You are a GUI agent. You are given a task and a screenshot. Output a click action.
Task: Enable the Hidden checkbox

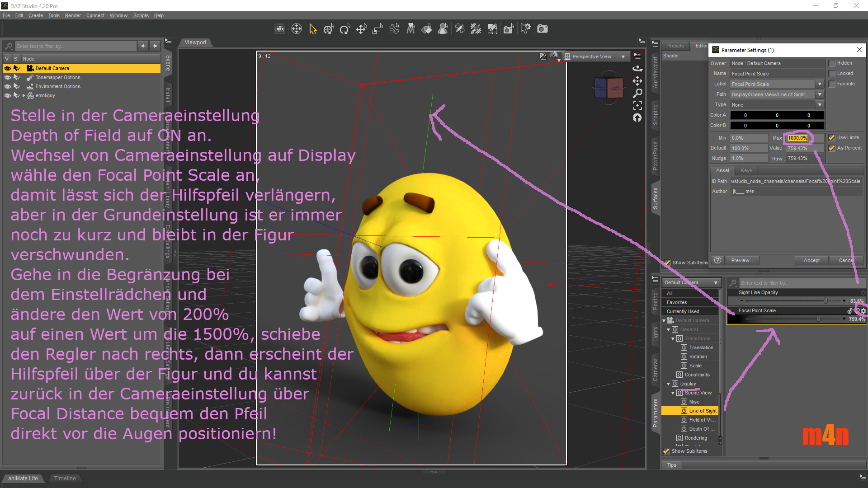point(832,63)
